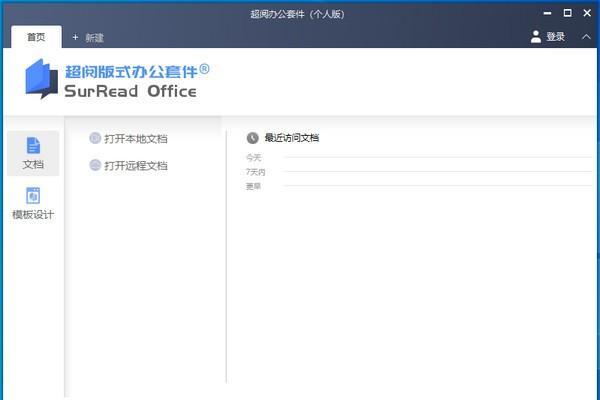Switch to the 首页 tab

point(36,37)
